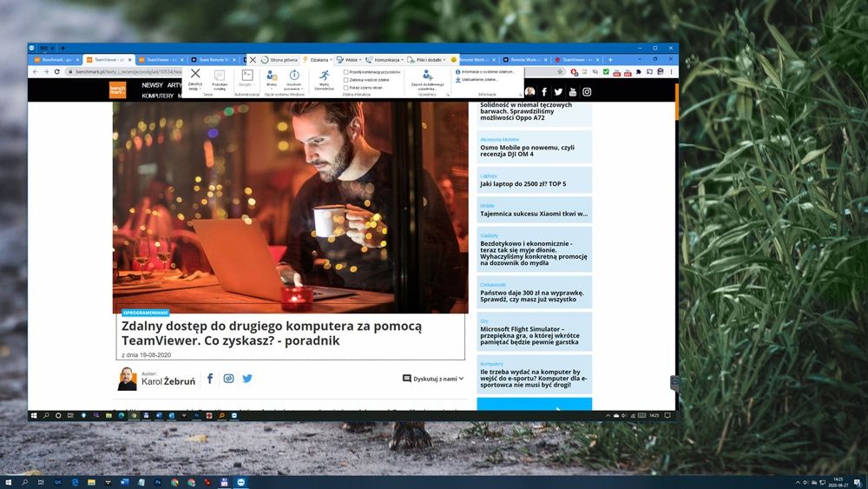
Task: Click the browser back arrow
Action: tap(36, 72)
